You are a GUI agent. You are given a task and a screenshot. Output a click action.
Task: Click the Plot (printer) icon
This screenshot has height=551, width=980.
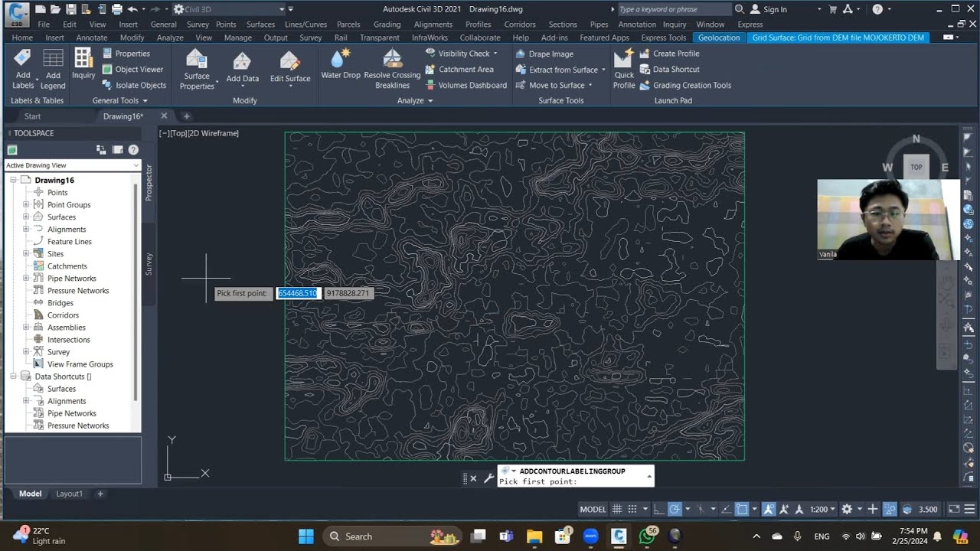click(117, 9)
